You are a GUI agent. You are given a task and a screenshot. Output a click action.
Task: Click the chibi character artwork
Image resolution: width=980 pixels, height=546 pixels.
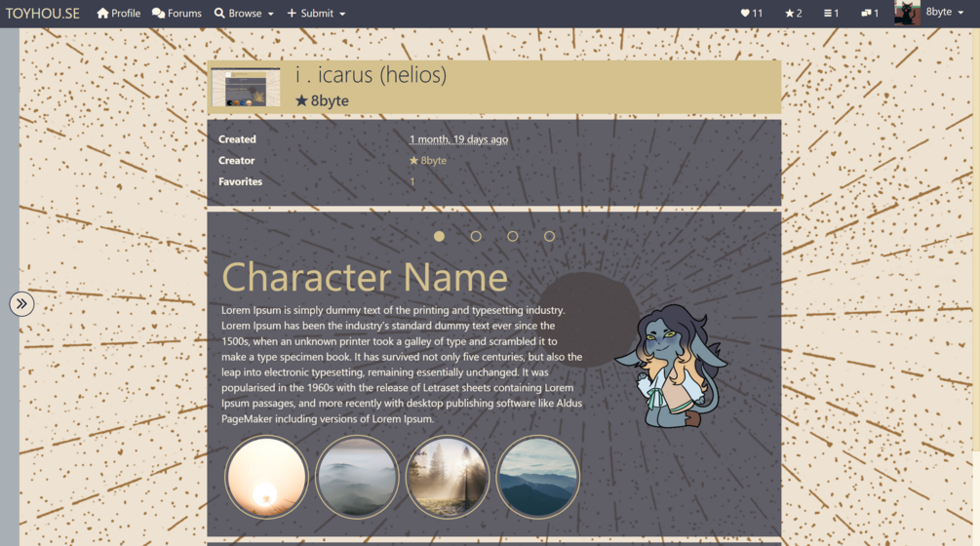tap(672, 366)
